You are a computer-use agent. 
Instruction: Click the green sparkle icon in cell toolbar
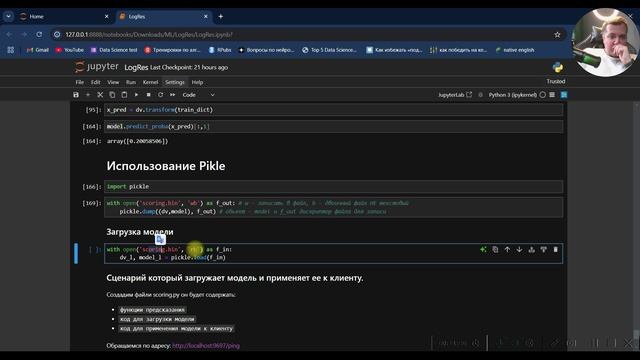(x=483, y=249)
